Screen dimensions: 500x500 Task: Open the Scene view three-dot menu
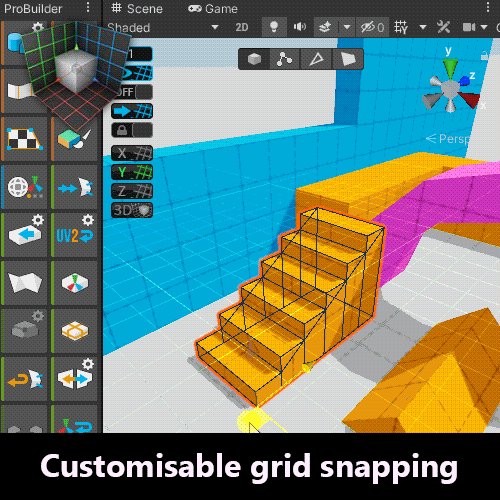(x=488, y=7)
